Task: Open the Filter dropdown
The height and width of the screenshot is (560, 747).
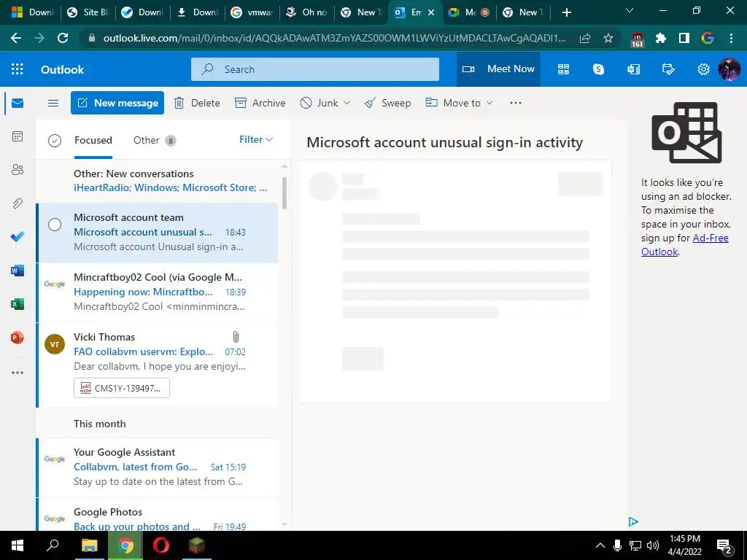Action: coord(256,139)
